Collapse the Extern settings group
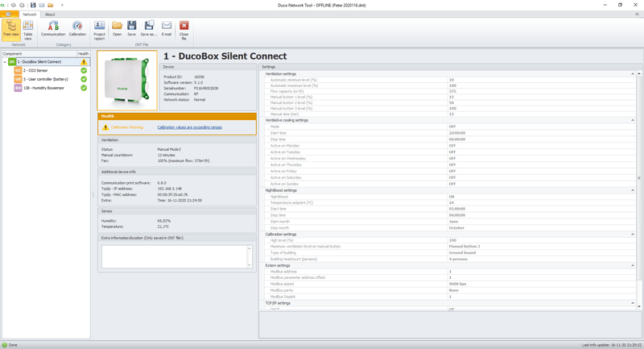Image resolution: width=644 pixels, height=349 pixels. [633, 265]
